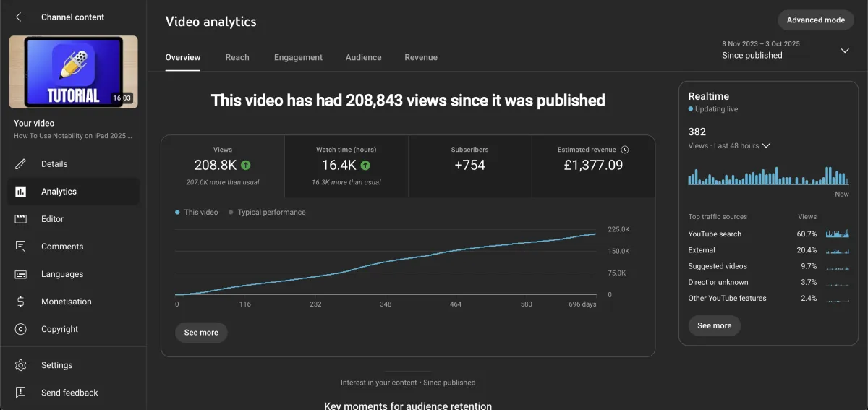The height and width of the screenshot is (410, 868).
Task: Click the Typical performance chart legend
Action: click(267, 213)
